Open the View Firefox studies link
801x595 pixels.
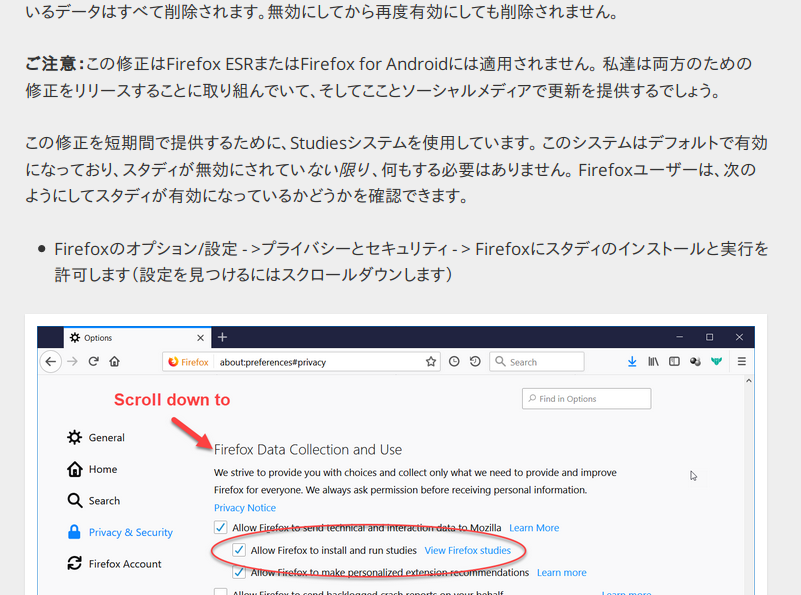tap(467, 550)
